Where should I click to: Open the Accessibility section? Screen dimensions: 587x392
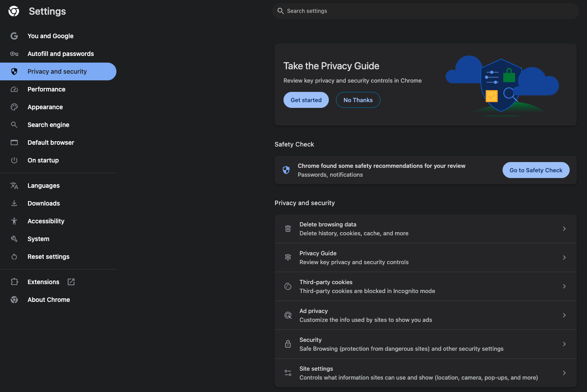pos(58,221)
